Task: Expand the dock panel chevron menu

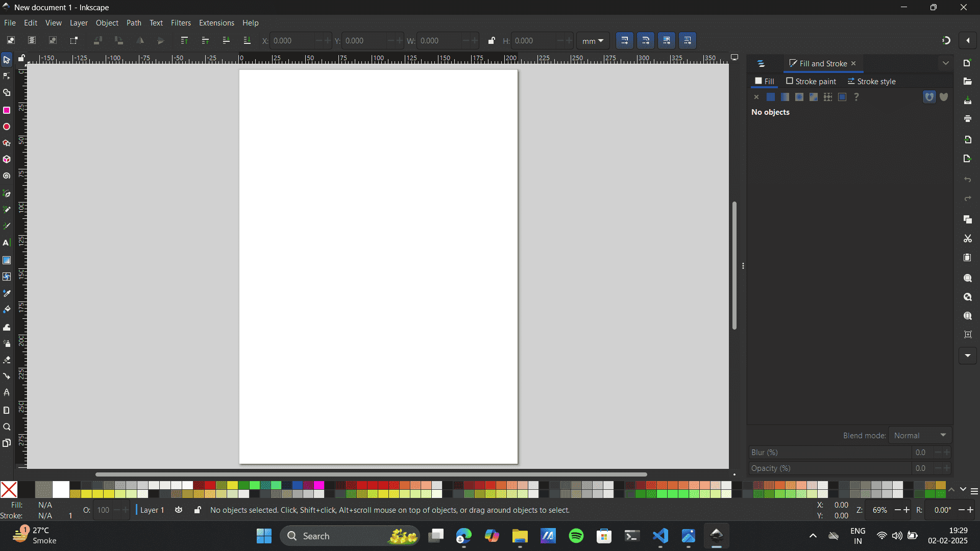Action: coord(945,63)
